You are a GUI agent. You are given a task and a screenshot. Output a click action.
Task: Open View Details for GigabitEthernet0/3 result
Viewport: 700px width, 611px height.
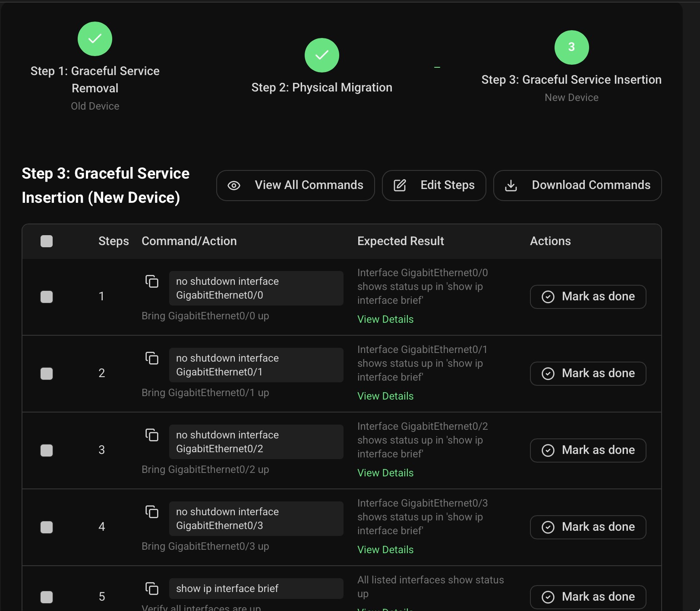[385, 550]
